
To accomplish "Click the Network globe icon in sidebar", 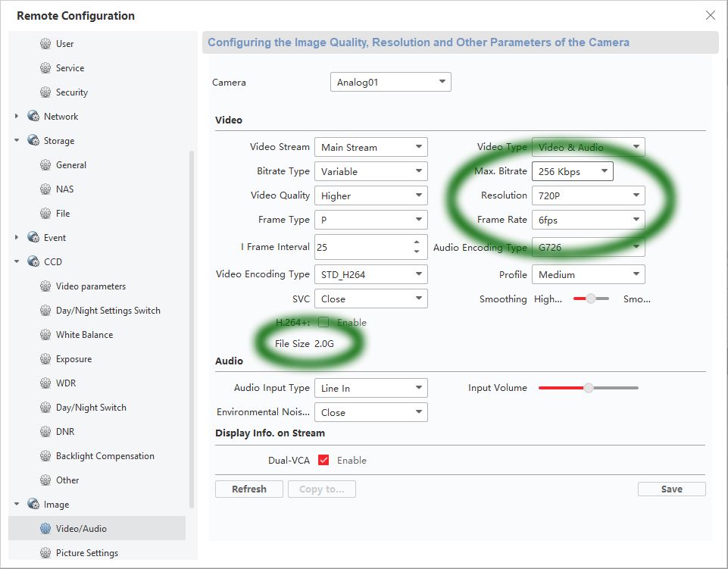I will pyautogui.click(x=33, y=117).
